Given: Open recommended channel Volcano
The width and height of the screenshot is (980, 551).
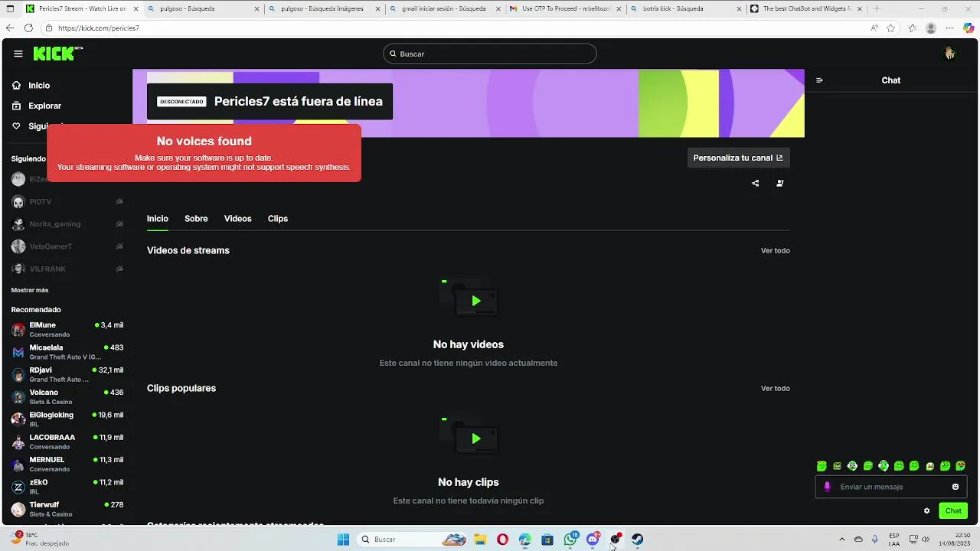Looking at the screenshot, I should [x=67, y=397].
